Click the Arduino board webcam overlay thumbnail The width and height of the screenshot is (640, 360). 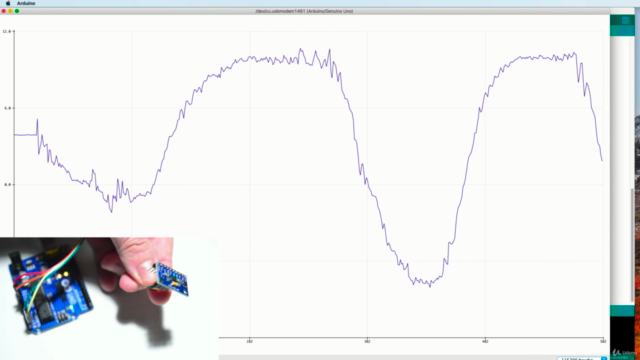109,298
